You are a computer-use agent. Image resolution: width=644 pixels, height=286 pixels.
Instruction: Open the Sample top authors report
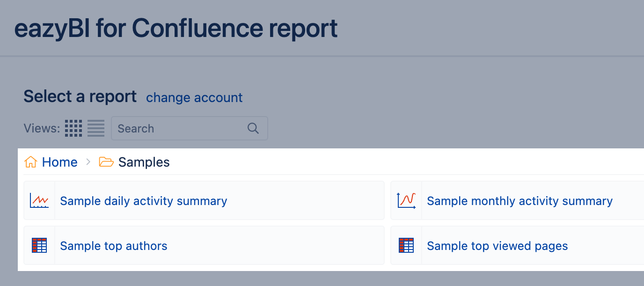(x=113, y=245)
